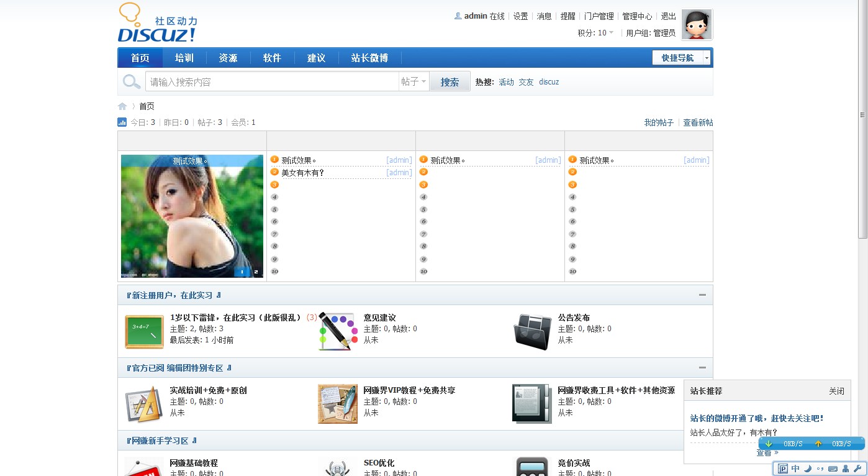
Task: Open the 快捷导航 dropdown arrow
Action: click(707, 58)
